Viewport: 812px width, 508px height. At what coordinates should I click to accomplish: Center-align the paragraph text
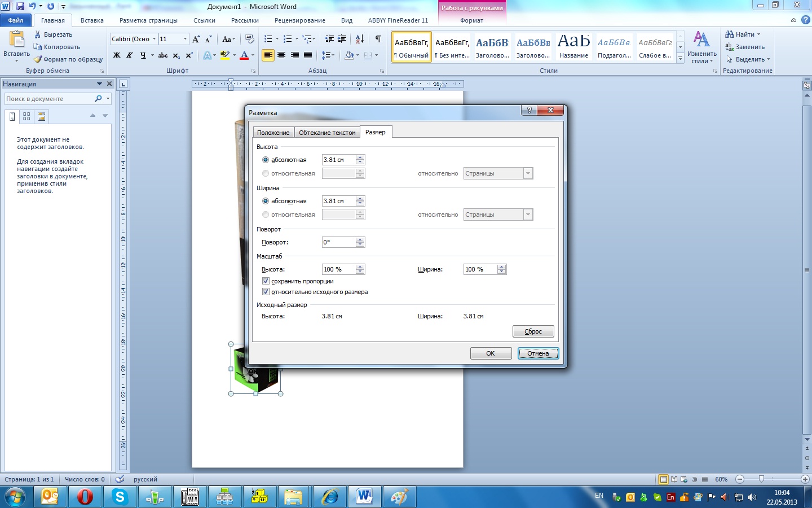(x=281, y=55)
